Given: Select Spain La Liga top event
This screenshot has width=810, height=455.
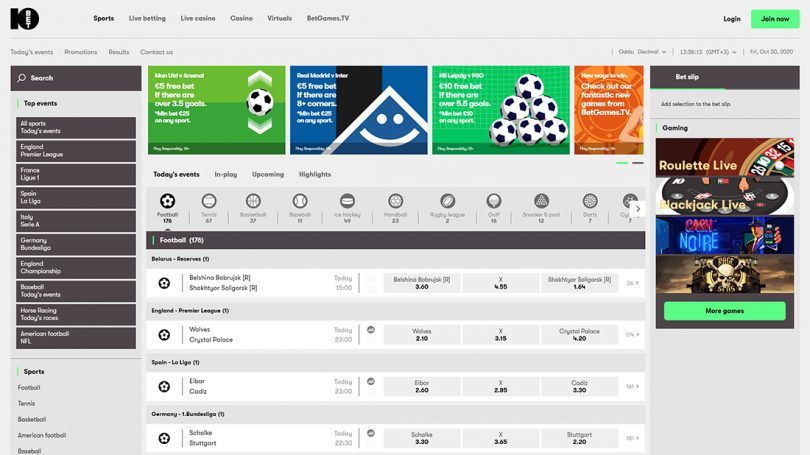Looking at the screenshot, I should [76, 197].
